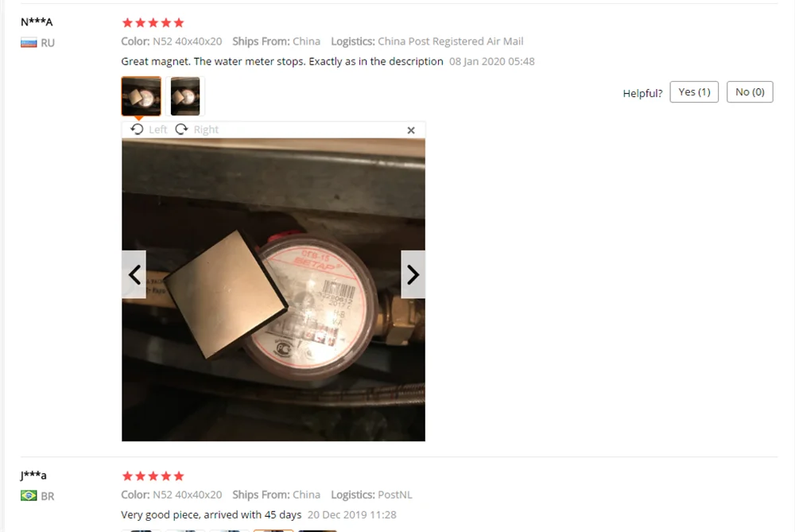Advance to the next review photo
Image resolution: width=795 pixels, height=532 pixels.
tap(413, 274)
